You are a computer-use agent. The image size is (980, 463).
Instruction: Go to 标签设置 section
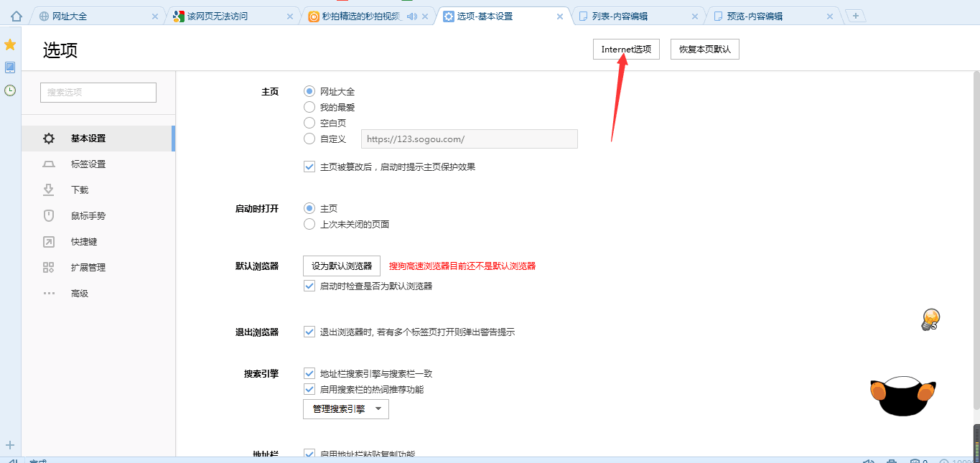point(88,164)
